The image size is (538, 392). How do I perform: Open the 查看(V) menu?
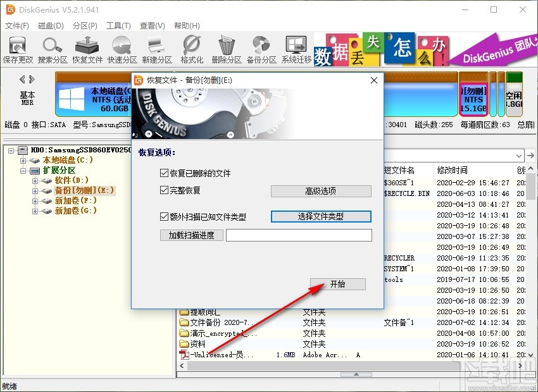(152, 26)
